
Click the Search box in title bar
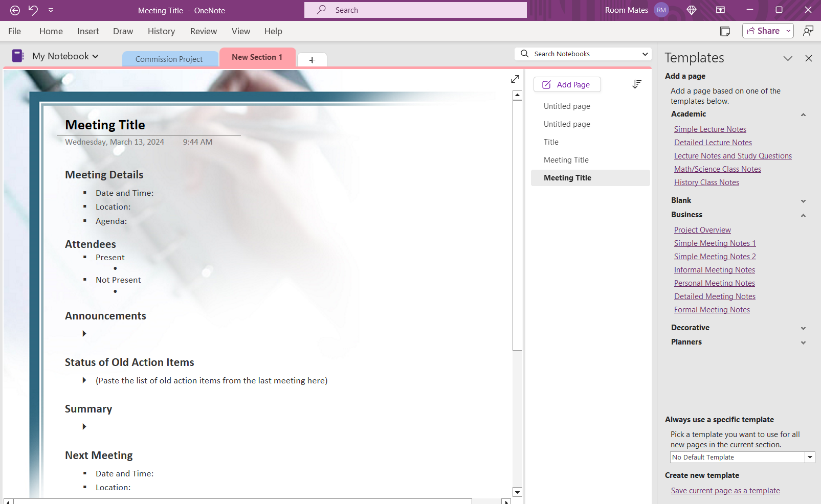[415, 10]
